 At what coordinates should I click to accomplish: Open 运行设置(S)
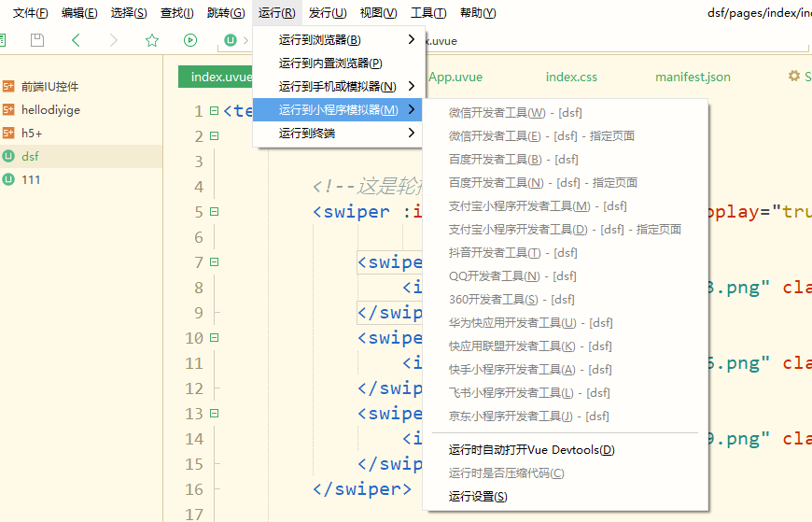pyautogui.click(x=566, y=496)
